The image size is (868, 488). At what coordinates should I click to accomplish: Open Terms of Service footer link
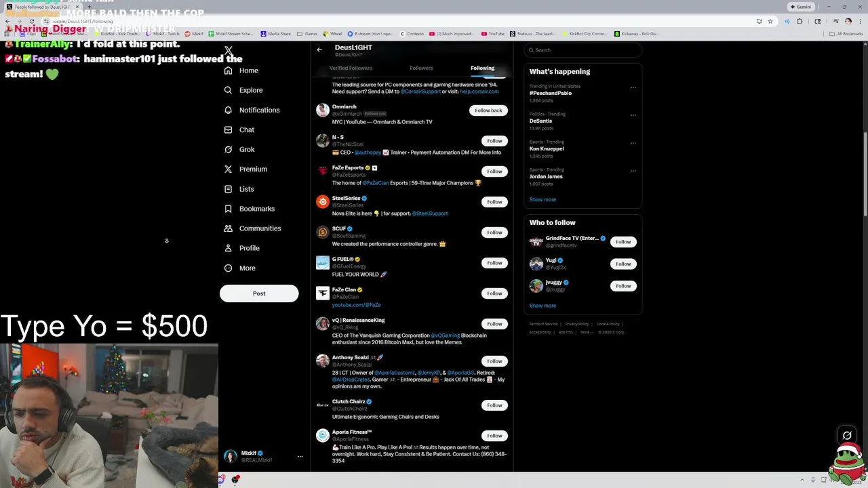(x=543, y=324)
